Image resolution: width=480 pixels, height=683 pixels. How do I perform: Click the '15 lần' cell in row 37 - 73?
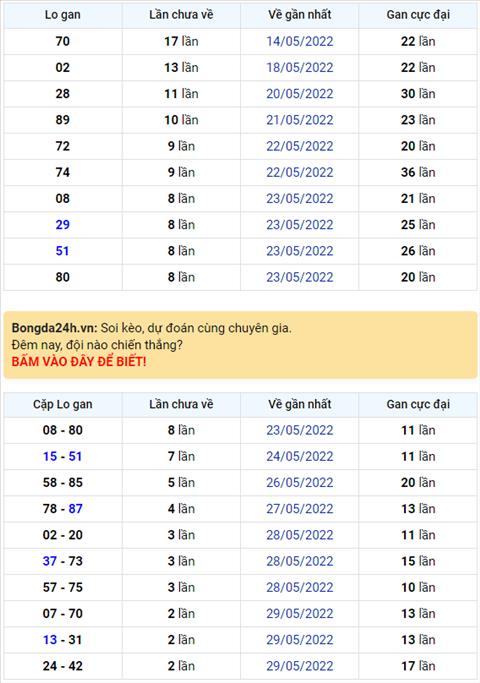[418, 561]
